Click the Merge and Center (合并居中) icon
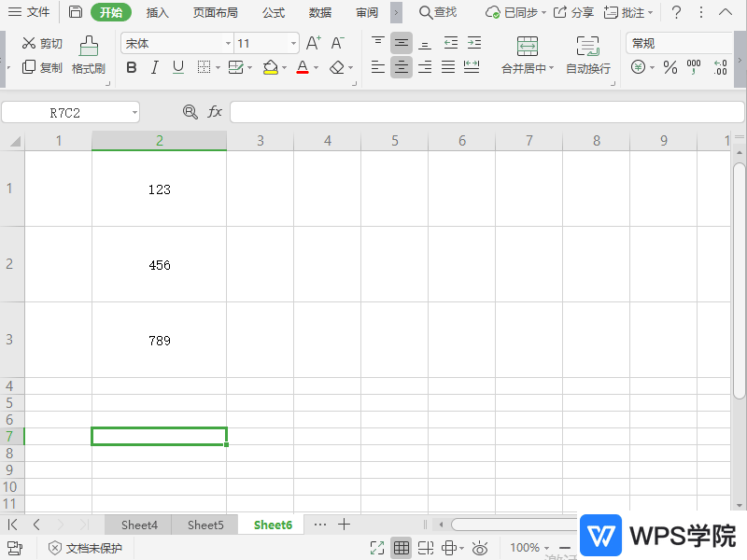747x560 pixels. coord(528,47)
